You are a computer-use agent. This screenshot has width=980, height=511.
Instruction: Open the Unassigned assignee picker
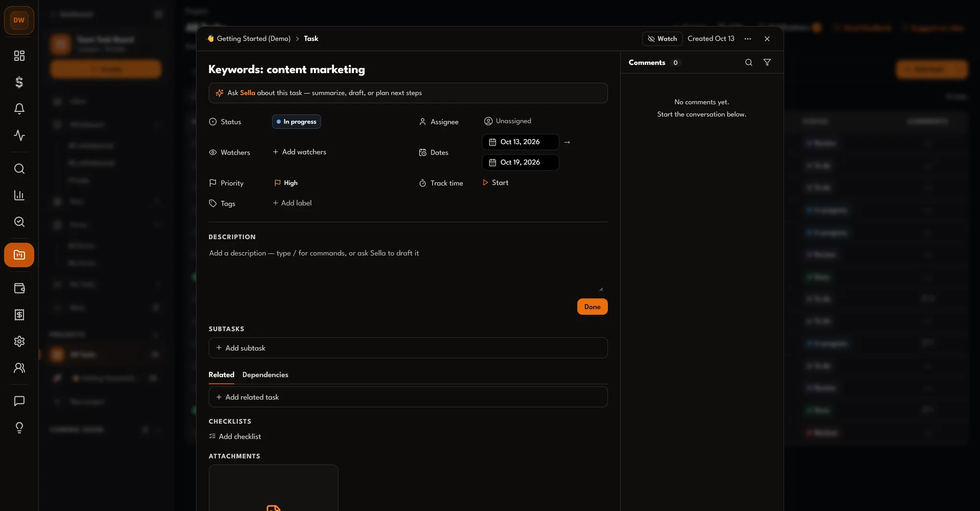click(508, 121)
